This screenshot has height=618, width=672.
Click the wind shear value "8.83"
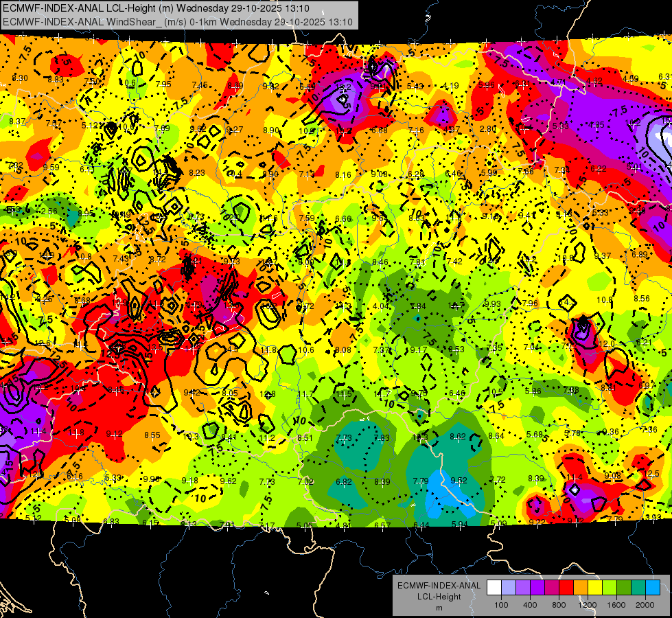pos(56,80)
